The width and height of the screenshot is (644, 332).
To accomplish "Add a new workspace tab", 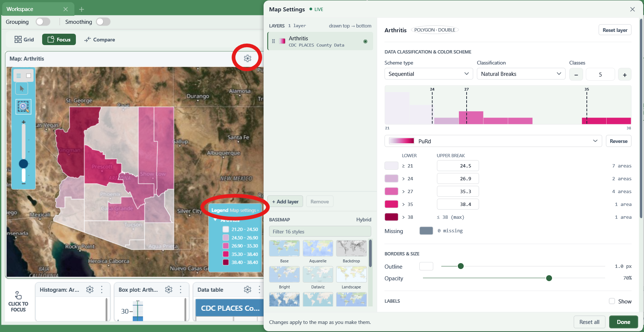I will (82, 9).
